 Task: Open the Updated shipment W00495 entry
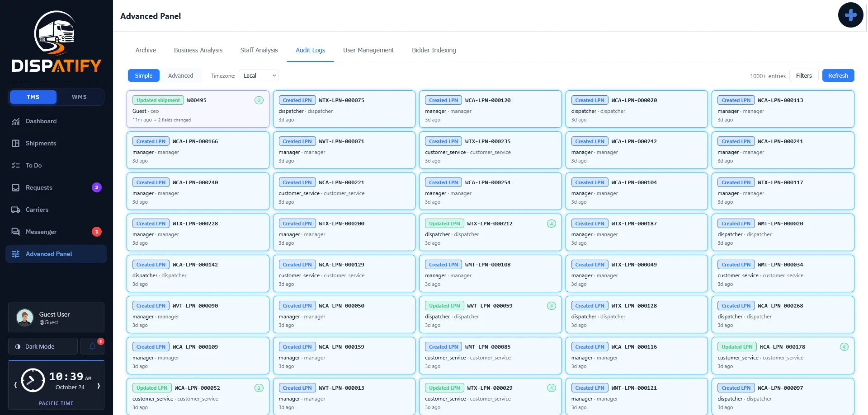point(198,109)
